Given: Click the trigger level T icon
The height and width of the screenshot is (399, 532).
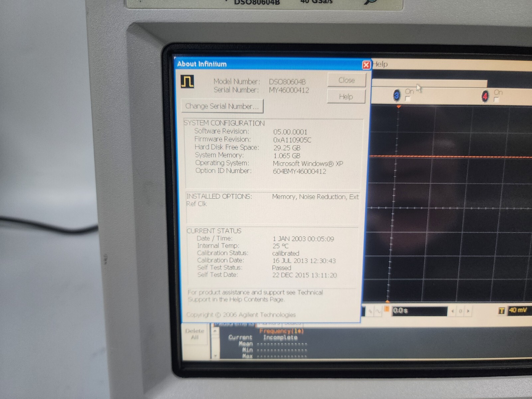Looking at the screenshot, I should coord(501,311).
